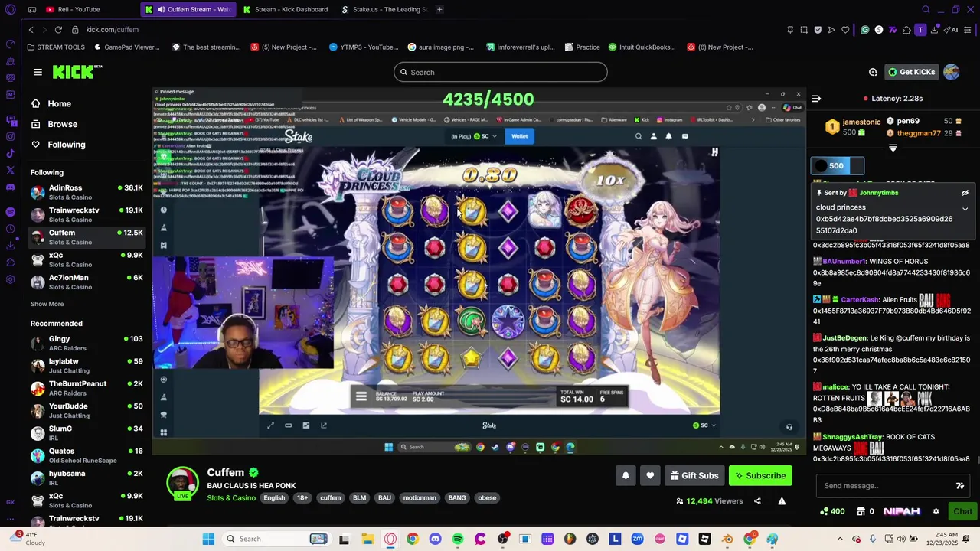Open the STREAM TOOLS bookmark folder
The width and height of the screenshot is (980, 551).
[x=56, y=47]
